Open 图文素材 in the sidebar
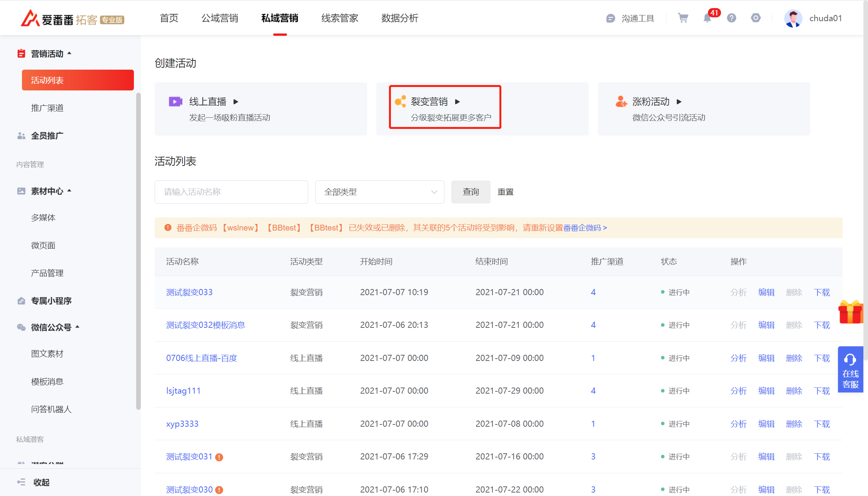The height and width of the screenshot is (496, 868). point(47,354)
